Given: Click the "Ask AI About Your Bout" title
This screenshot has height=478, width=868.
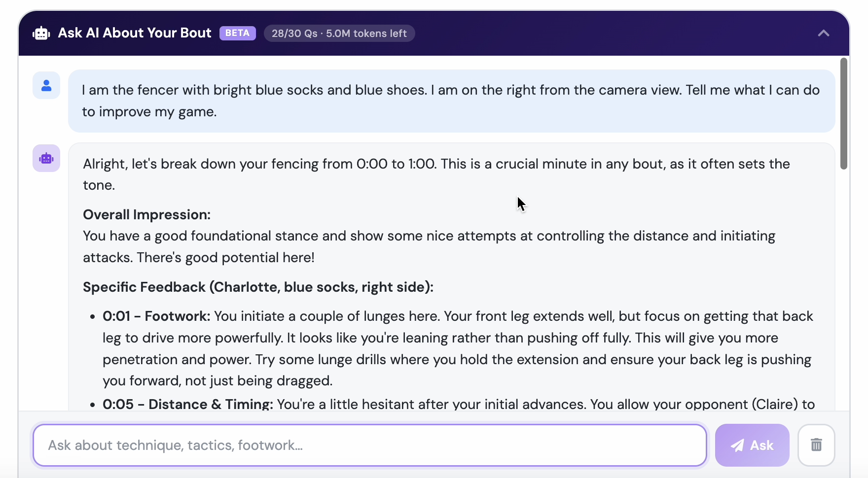Looking at the screenshot, I should 135,33.
